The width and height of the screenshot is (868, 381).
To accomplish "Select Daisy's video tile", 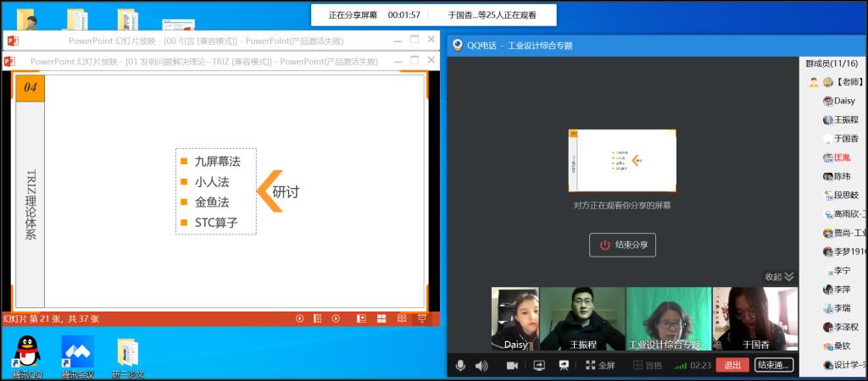I will [x=515, y=318].
